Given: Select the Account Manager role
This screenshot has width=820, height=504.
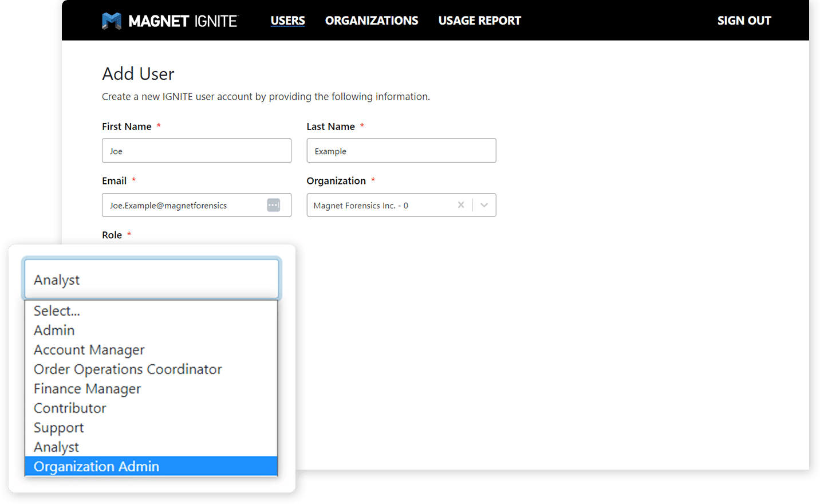Looking at the screenshot, I should coord(151,349).
